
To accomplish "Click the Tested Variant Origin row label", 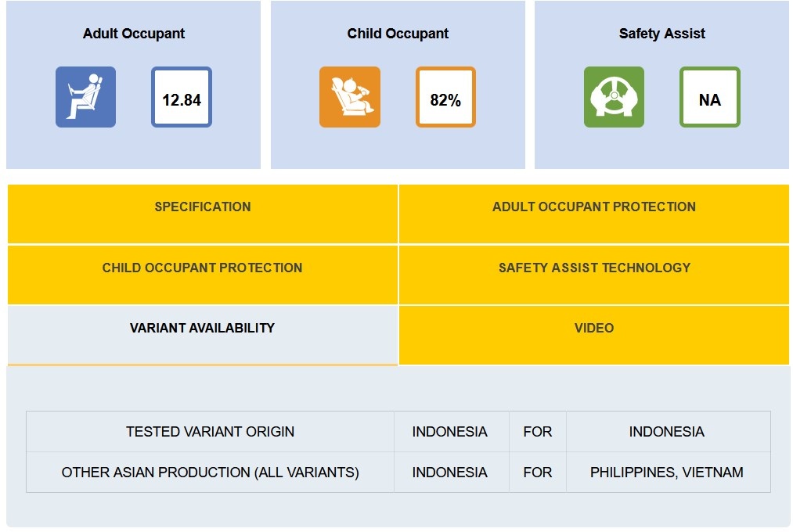I will tap(210, 432).
